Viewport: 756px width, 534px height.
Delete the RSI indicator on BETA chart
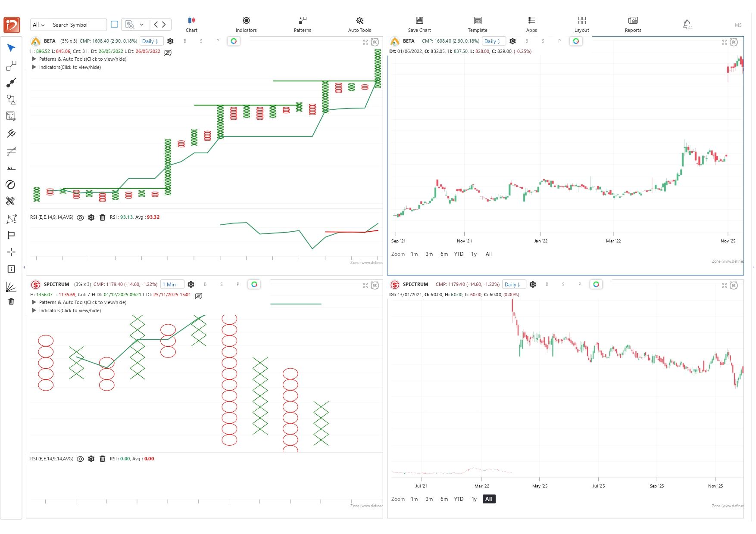pos(102,217)
